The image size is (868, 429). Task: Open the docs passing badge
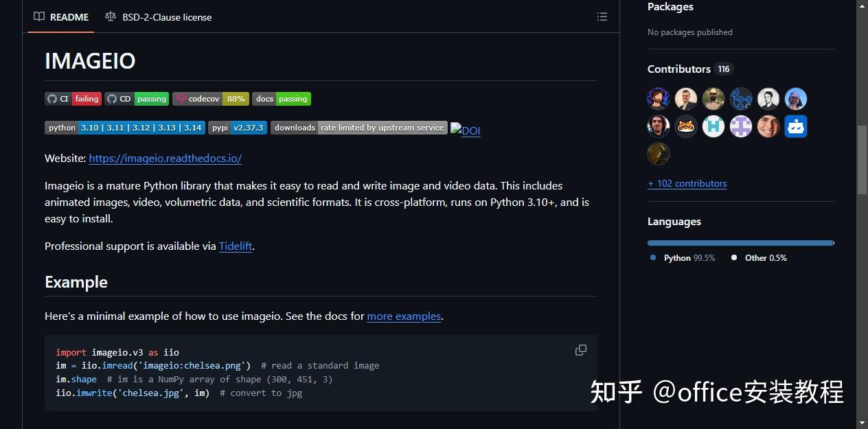click(x=282, y=99)
